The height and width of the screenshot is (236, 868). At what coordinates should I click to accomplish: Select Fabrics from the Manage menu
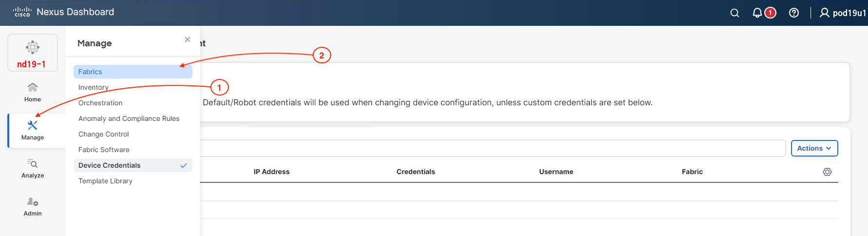[91, 72]
